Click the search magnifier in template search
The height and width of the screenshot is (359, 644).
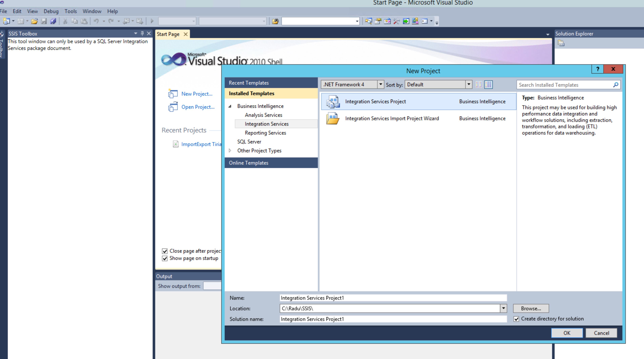[616, 85]
